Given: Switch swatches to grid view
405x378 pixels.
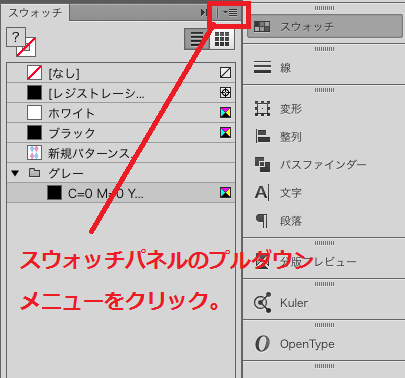Looking at the screenshot, I should point(222,39).
